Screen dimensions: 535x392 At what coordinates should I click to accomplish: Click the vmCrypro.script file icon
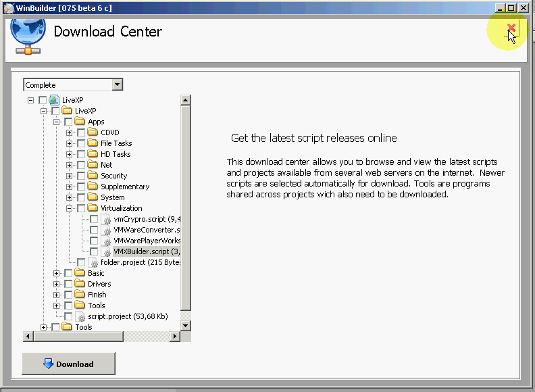coord(106,219)
